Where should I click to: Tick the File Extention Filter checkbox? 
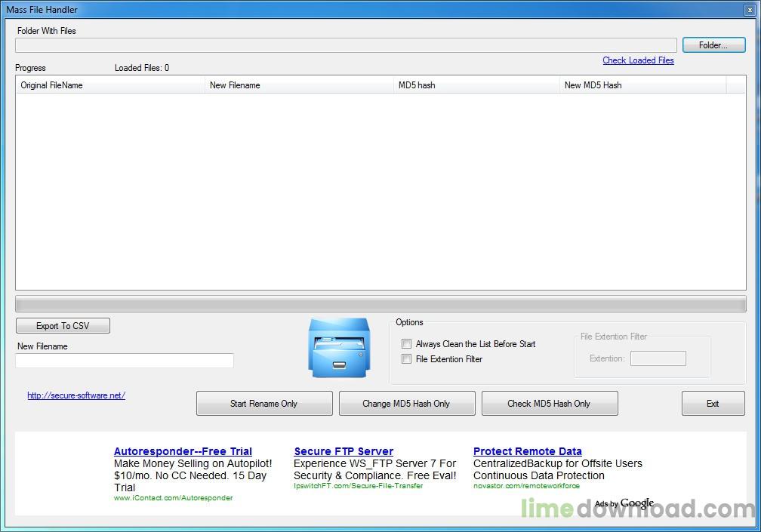click(406, 359)
